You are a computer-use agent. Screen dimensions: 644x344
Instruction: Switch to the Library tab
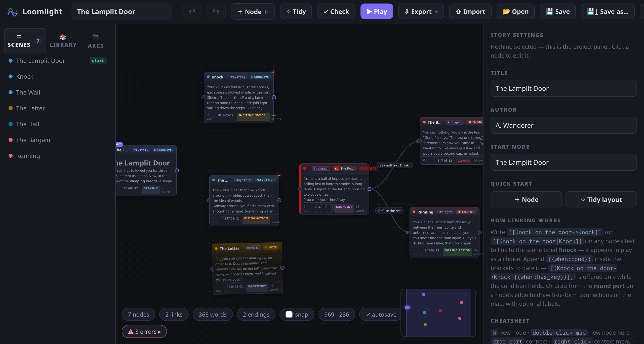click(63, 41)
